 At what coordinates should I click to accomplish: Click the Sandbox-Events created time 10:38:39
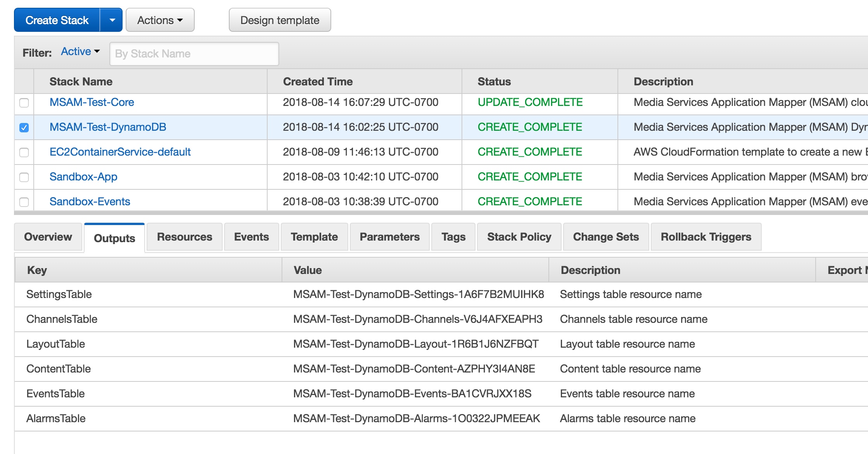pyautogui.click(x=361, y=201)
